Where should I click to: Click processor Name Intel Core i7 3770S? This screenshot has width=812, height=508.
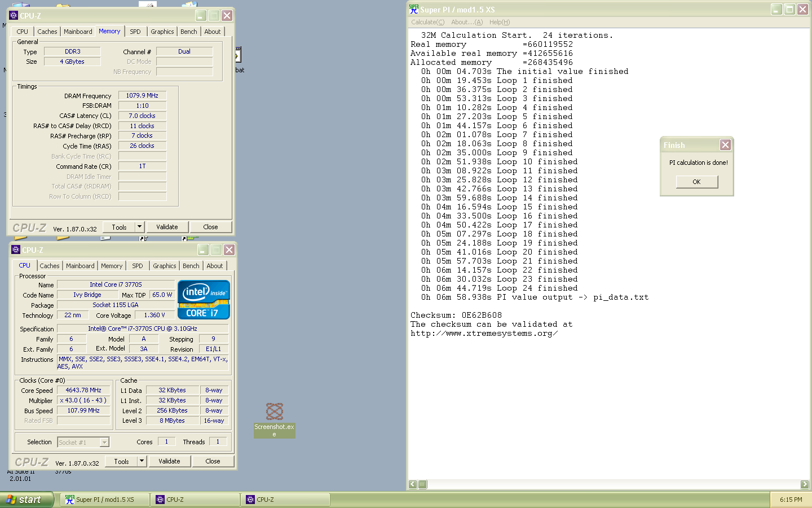click(116, 284)
